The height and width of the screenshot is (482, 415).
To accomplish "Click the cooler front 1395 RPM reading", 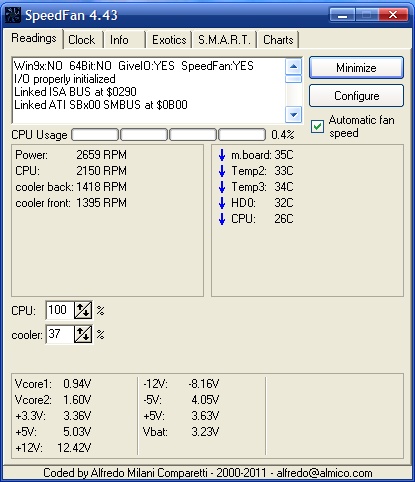I will coord(71,203).
